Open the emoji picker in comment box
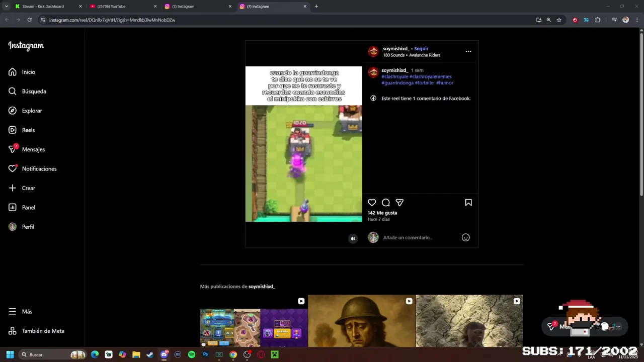The width and height of the screenshot is (644, 362). pyautogui.click(x=466, y=237)
